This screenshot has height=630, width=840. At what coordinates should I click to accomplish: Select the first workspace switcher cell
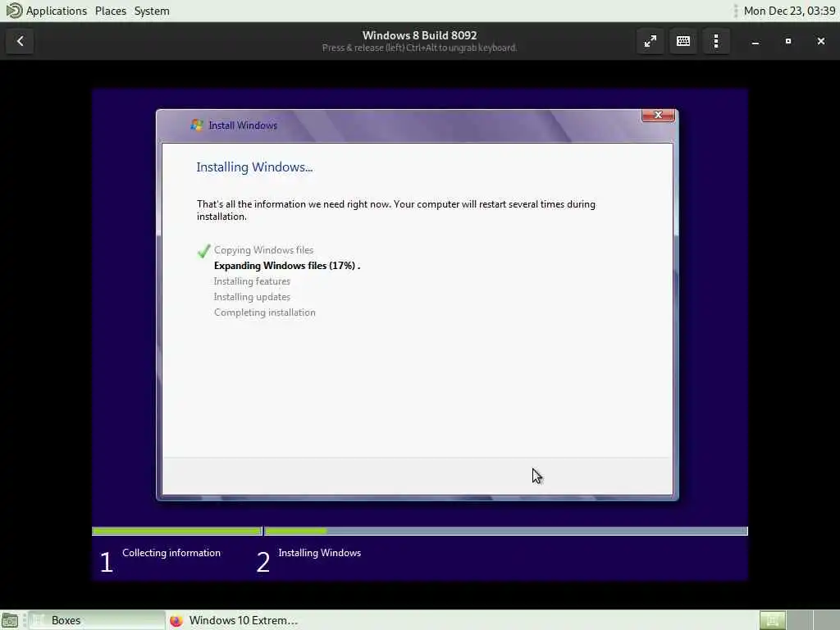(x=772, y=620)
